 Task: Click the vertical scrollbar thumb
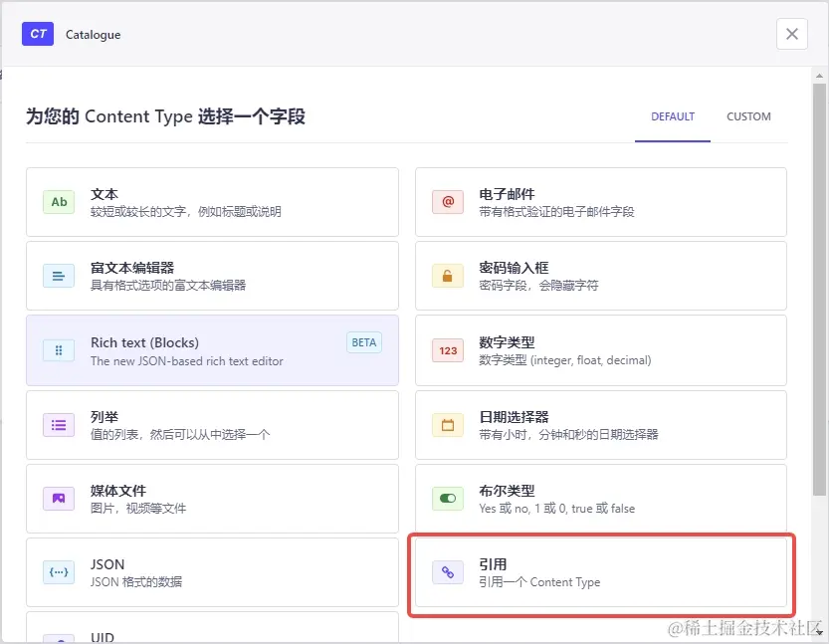pyautogui.click(x=819, y=290)
